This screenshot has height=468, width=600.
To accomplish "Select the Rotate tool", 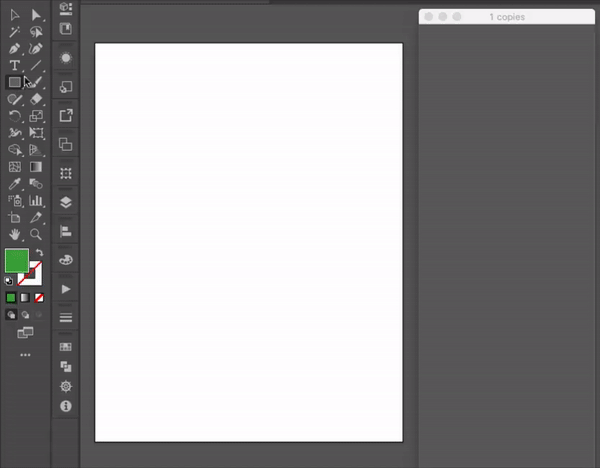I will [x=15, y=116].
